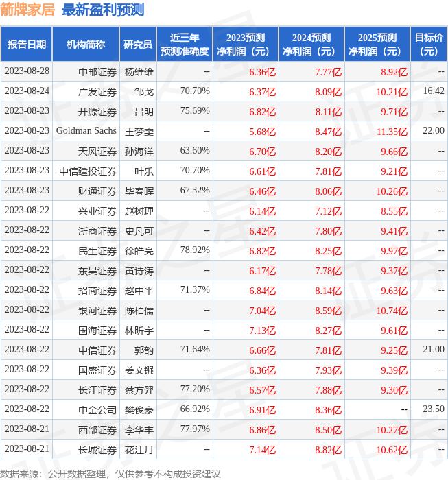Select the Goldman Sachs cell
The width and height of the screenshot is (448, 480).
pos(86,131)
